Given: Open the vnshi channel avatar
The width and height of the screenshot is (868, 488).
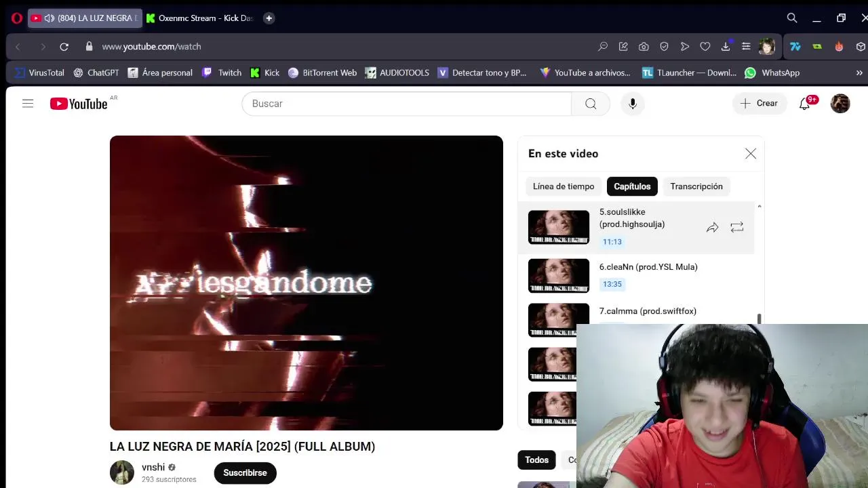Looking at the screenshot, I should pyautogui.click(x=122, y=472).
